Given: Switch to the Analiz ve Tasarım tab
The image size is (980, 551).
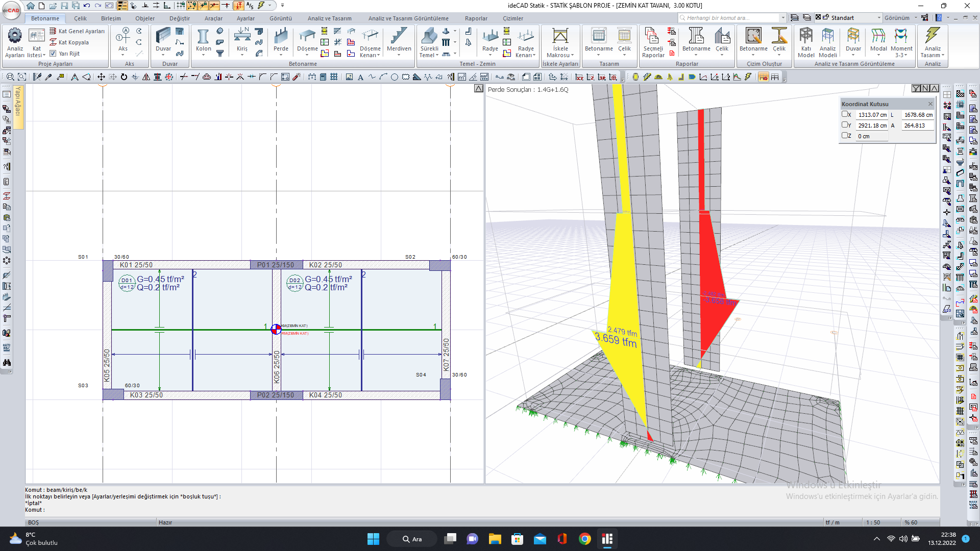Looking at the screenshot, I should click(329, 18).
